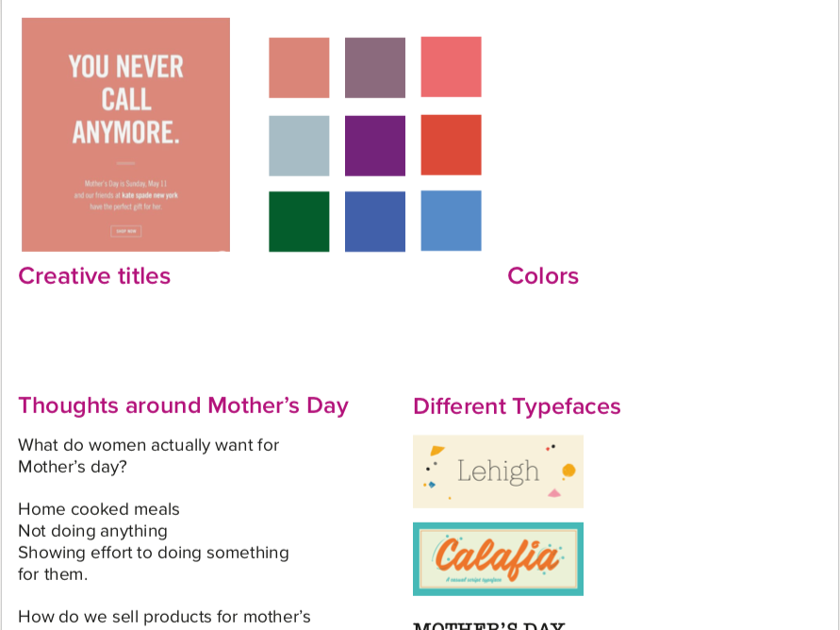
Task: Open the 'You Never Call Anymore' image
Action: point(126,135)
